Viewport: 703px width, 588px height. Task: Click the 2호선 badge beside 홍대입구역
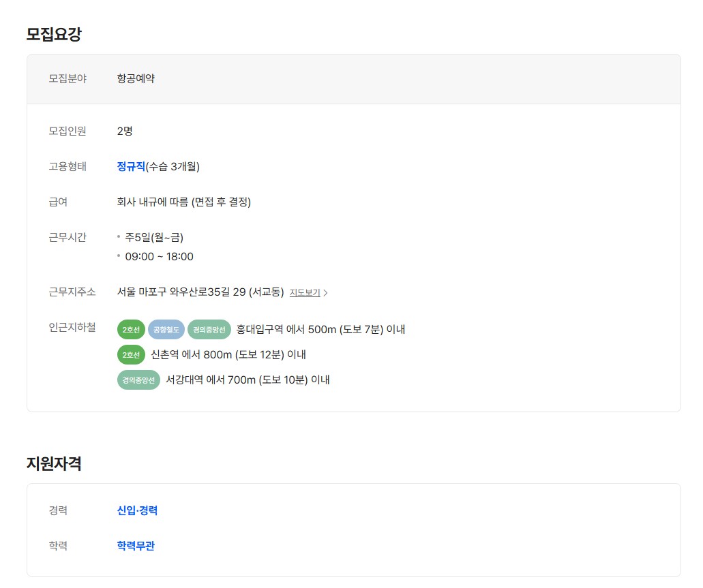(131, 330)
